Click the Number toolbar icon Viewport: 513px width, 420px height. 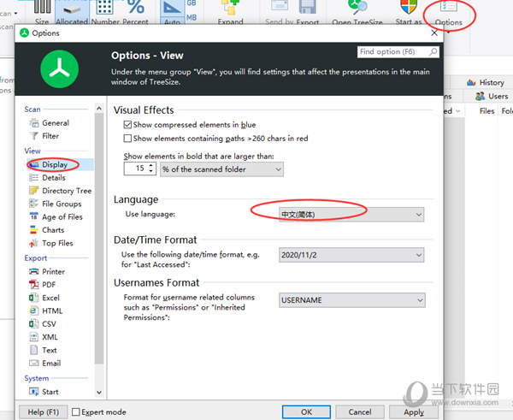(105, 7)
